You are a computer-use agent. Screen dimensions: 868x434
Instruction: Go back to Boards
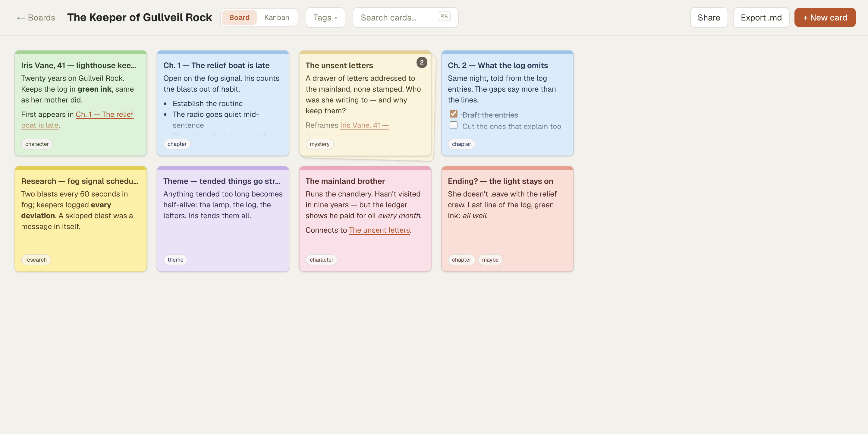pyautogui.click(x=36, y=17)
